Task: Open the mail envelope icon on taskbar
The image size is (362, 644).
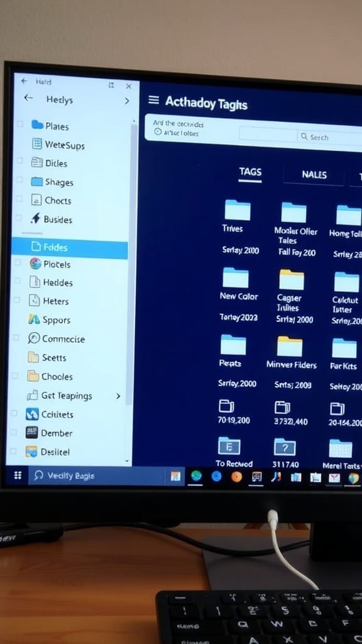Action: tap(334, 478)
